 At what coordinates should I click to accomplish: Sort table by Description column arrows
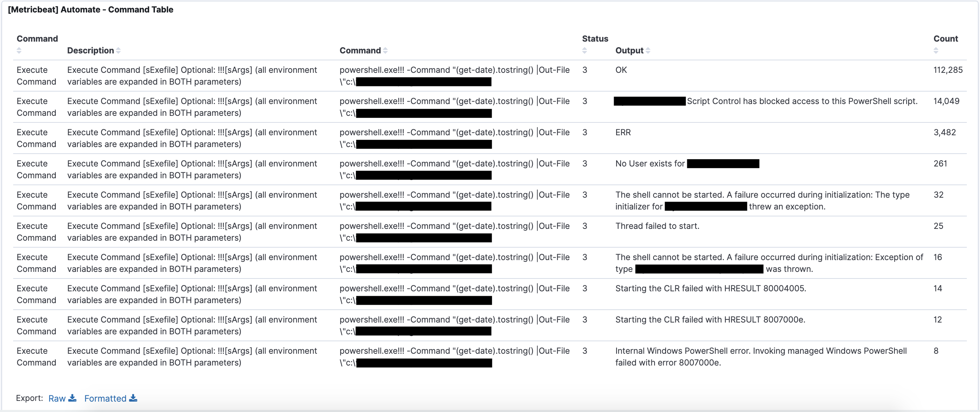pyautogui.click(x=118, y=51)
